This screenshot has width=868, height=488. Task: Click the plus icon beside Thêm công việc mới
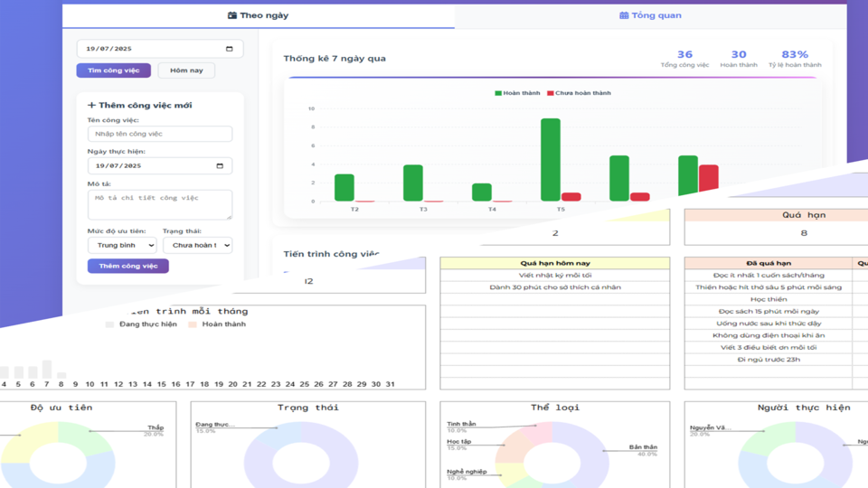[x=91, y=106]
